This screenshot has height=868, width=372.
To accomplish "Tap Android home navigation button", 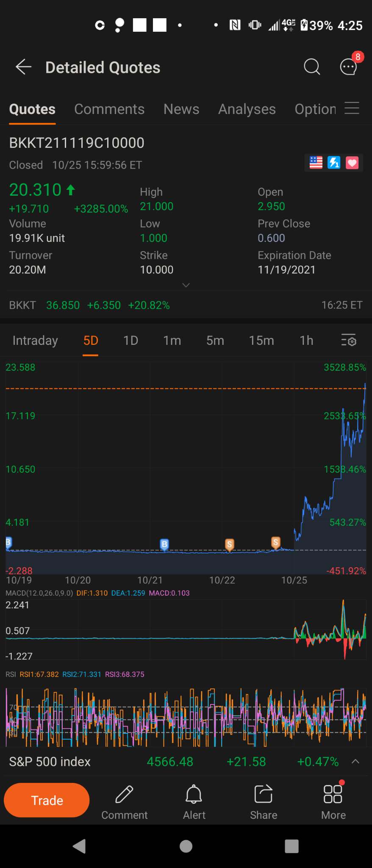I will [x=186, y=846].
